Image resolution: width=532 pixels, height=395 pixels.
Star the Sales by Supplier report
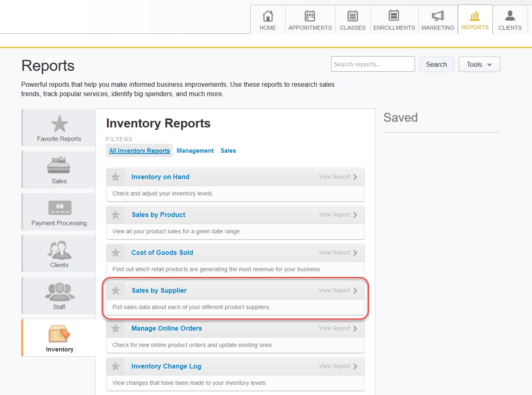coord(116,291)
